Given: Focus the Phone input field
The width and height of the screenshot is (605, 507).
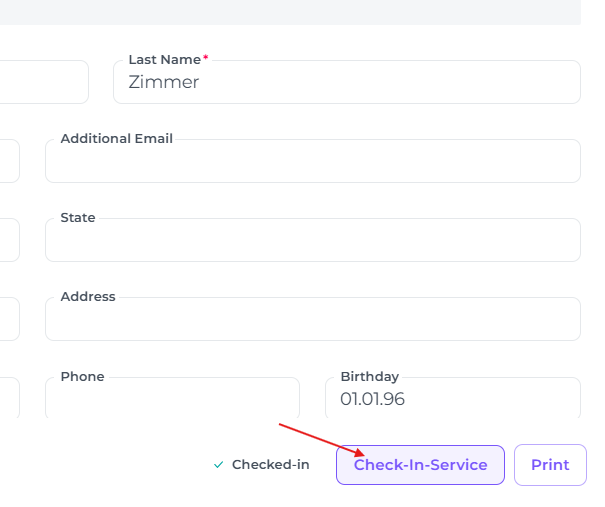Looking at the screenshot, I should 172,400.
